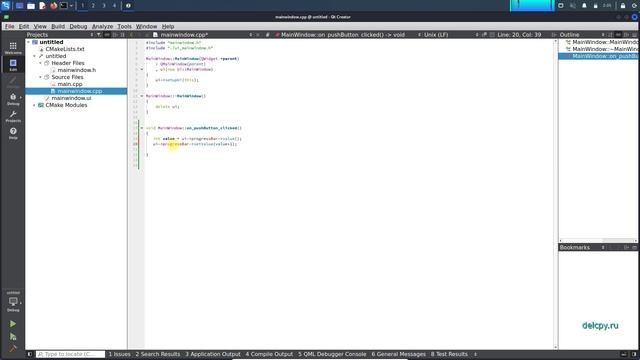Click the editor vertical scrollbar

[x=556, y=194]
